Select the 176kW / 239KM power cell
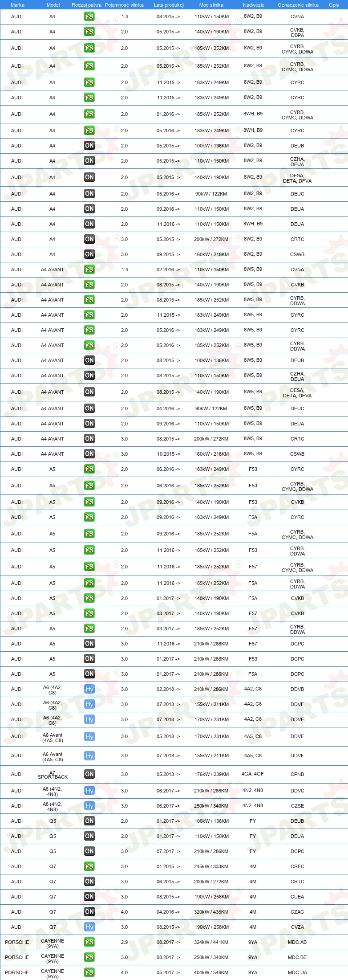The width and height of the screenshot is (348, 980). [211, 774]
